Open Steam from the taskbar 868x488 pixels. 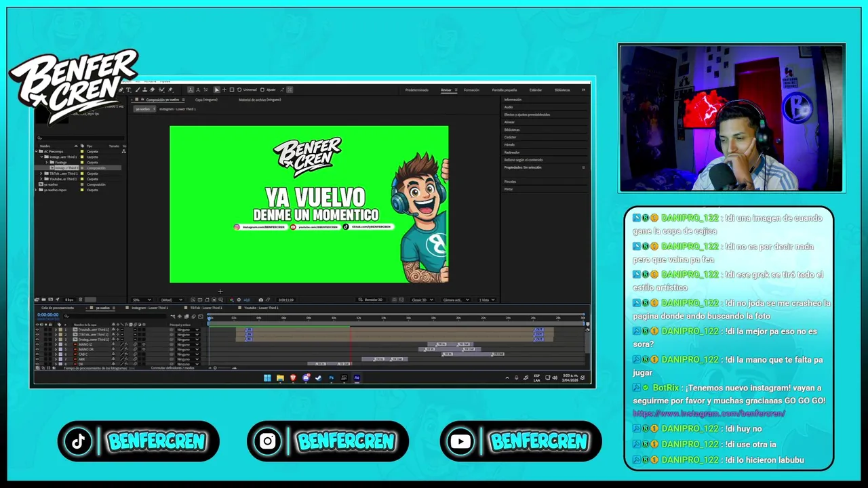tap(318, 378)
